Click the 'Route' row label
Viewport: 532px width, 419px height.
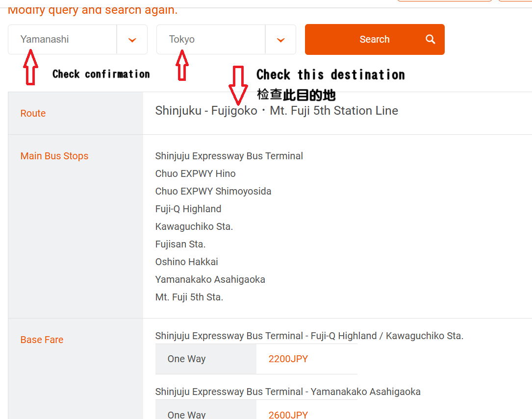coord(33,113)
